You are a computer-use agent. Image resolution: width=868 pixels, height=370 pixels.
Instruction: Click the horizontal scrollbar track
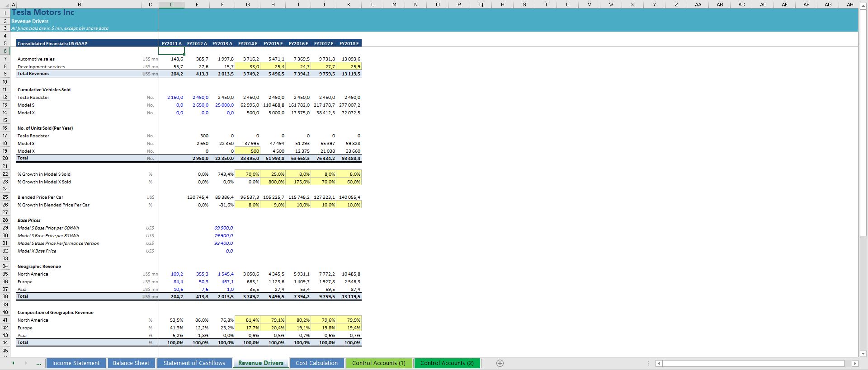coord(754,363)
